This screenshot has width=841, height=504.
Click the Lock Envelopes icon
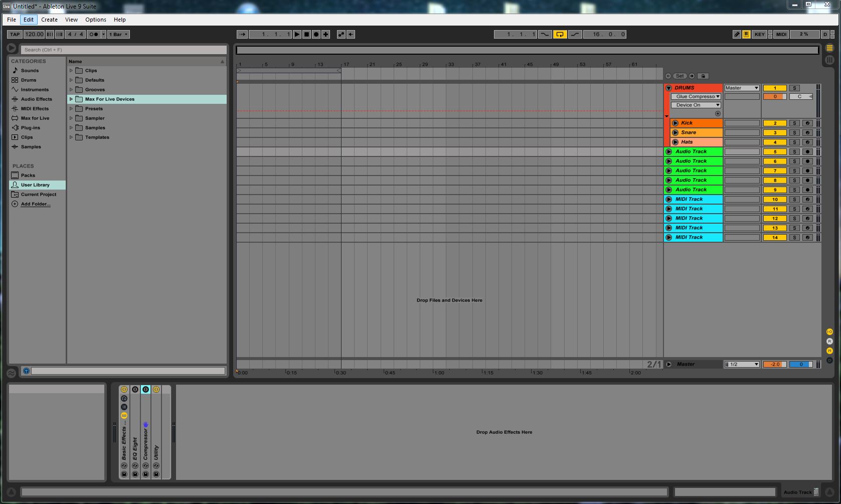[x=703, y=76]
